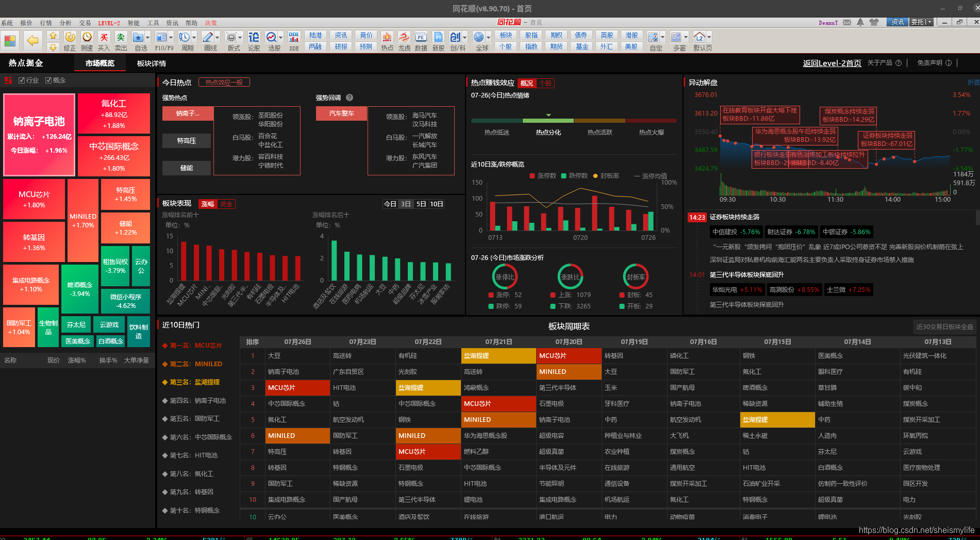The image size is (980, 540).
Task: Open the 全球 globe icon
Action: point(479,37)
